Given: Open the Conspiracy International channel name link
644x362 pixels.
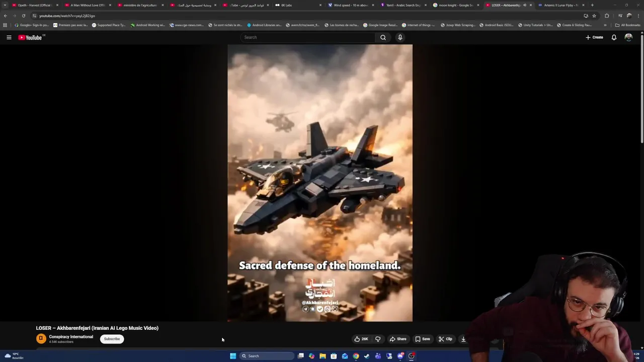Looking at the screenshot, I should 71,337.
